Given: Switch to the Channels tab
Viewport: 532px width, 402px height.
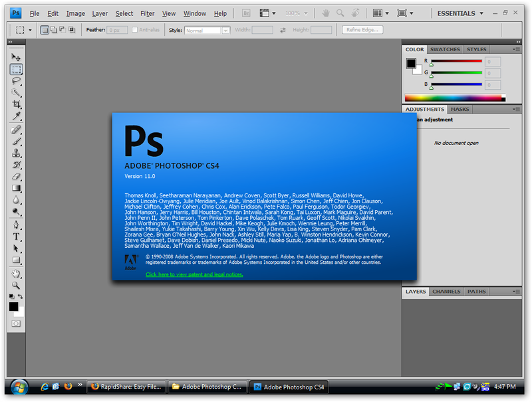Looking at the screenshot, I should (446, 292).
